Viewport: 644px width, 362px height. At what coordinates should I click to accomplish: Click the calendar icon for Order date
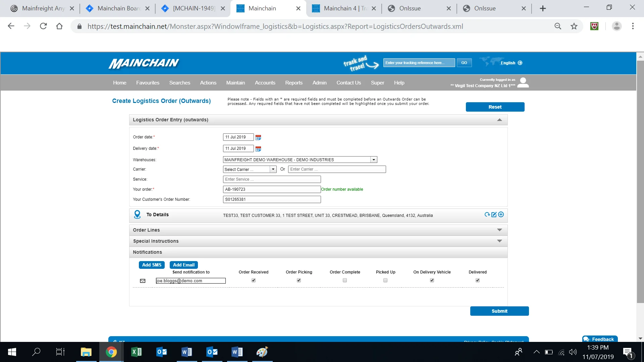point(258,136)
